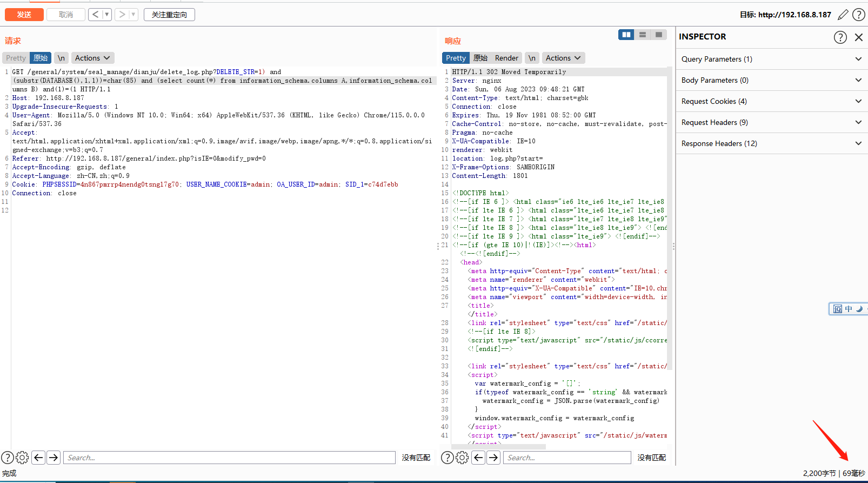
Task: Click the Cookie header line in request
Action: coord(205,184)
